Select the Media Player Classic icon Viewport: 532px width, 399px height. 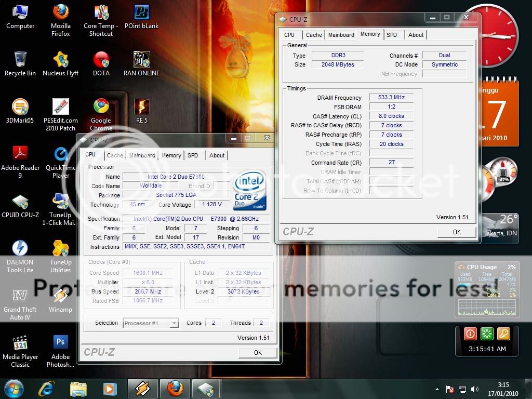[x=20, y=351]
